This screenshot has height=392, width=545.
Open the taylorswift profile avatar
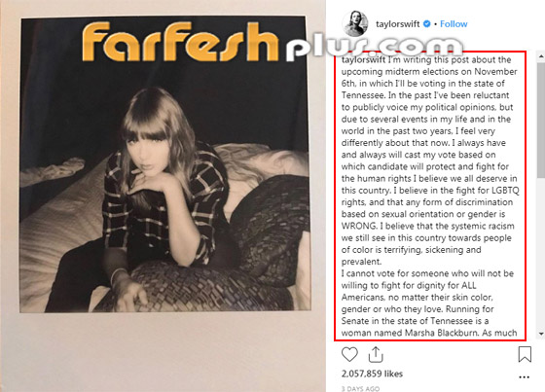coord(355,23)
